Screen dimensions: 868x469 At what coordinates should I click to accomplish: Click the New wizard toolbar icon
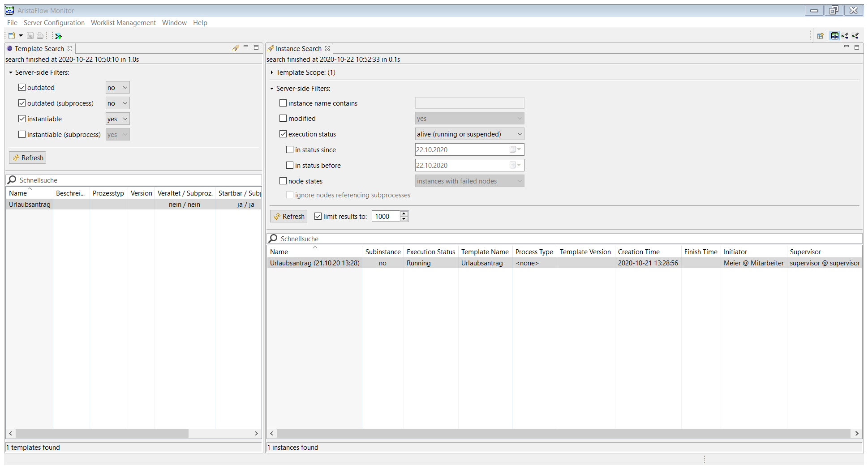[12, 36]
